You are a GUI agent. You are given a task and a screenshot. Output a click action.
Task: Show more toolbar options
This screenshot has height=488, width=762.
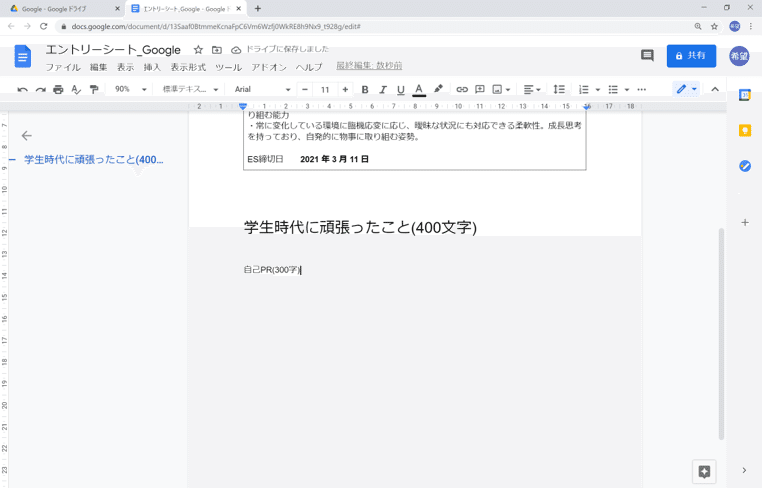pyautogui.click(x=641, y=89)
